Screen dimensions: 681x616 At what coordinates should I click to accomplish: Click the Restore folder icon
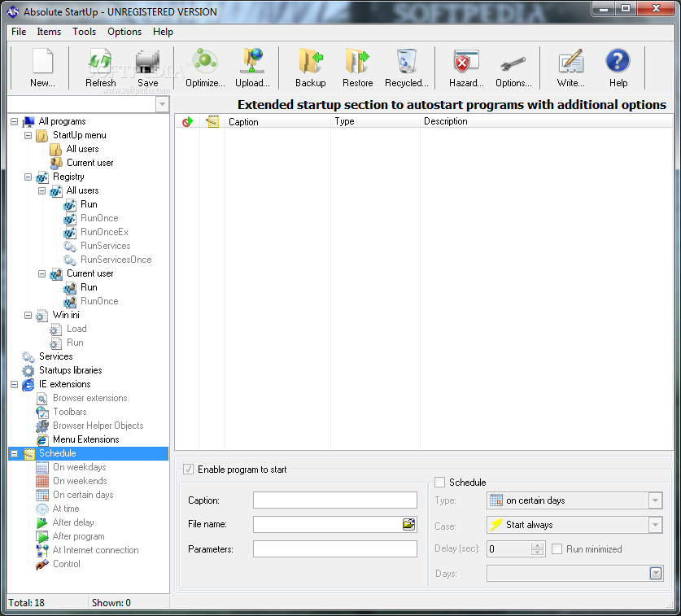click(x=357, y=68)
